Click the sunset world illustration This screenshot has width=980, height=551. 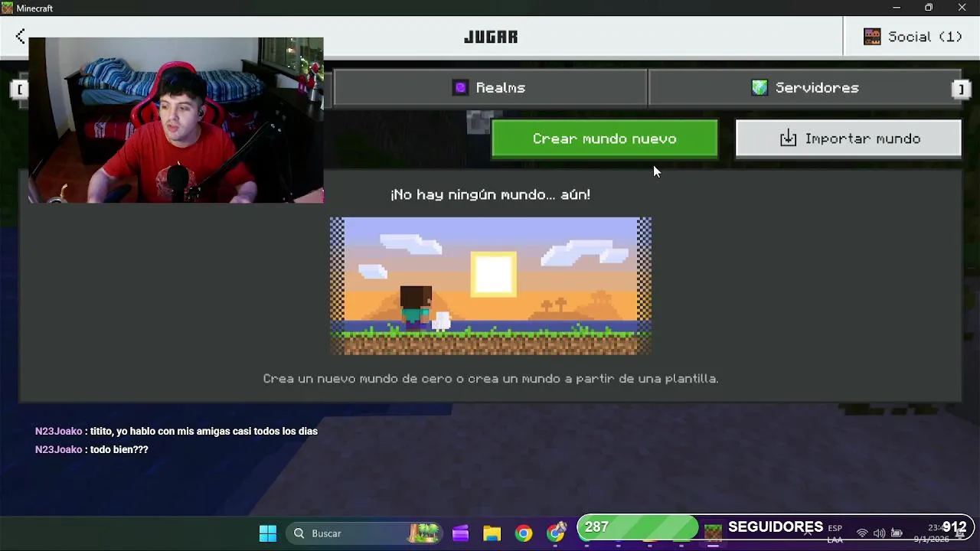(491, 286)
